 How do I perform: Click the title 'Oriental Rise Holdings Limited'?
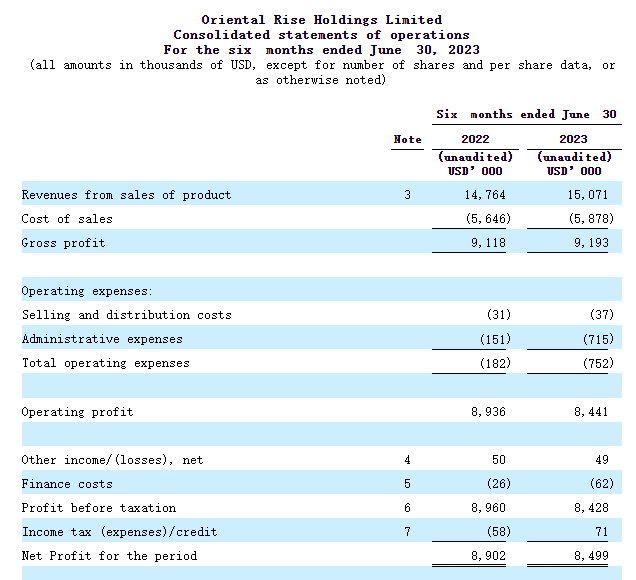[x=322, y=20]
